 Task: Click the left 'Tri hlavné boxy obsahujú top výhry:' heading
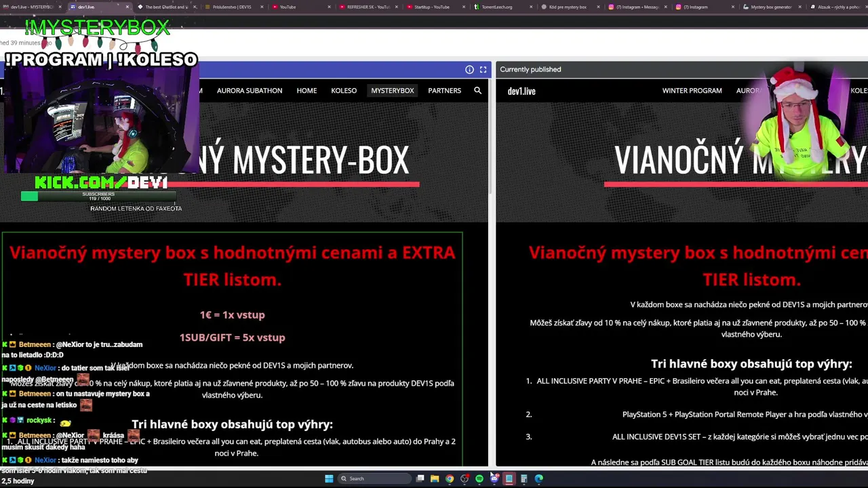point(232,424)
